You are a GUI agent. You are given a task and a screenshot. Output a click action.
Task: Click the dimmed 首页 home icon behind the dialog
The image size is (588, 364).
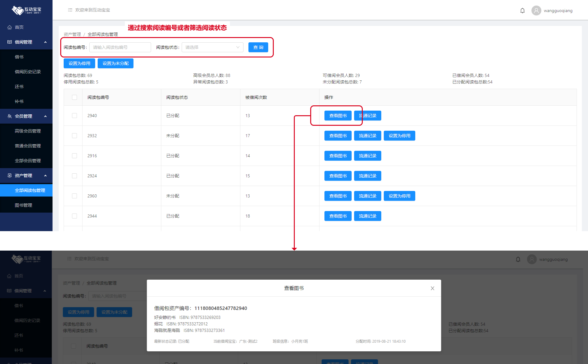click(9, 276)
